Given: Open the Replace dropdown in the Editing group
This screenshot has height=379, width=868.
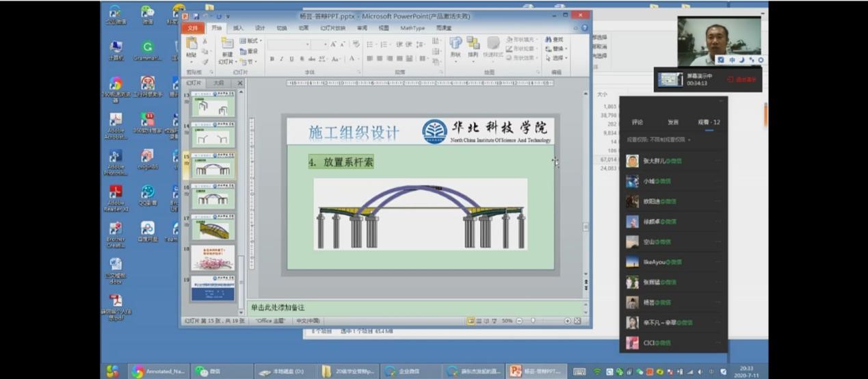Looking at the screenshot, I should coord(556,49).
